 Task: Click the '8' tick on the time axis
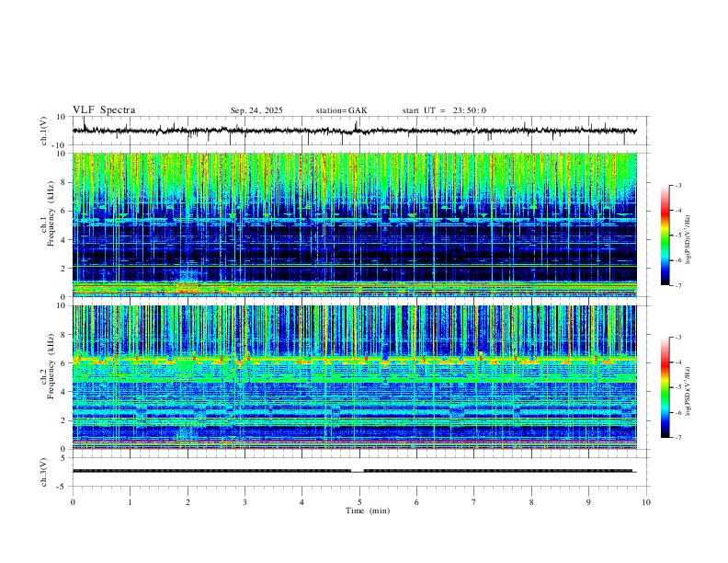click(x=531, y=502)
